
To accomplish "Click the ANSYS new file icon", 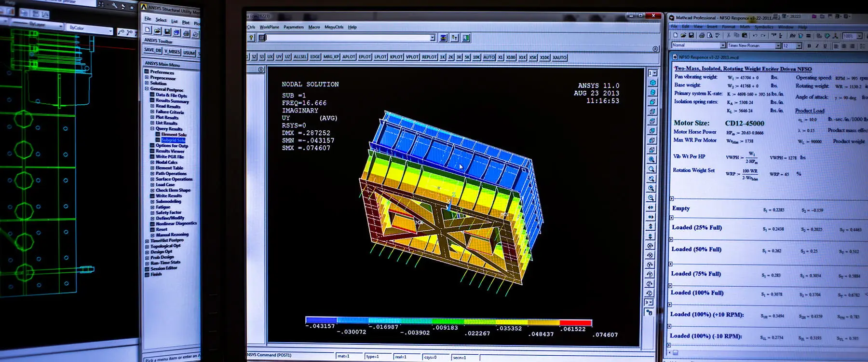I will coord(148,30).
